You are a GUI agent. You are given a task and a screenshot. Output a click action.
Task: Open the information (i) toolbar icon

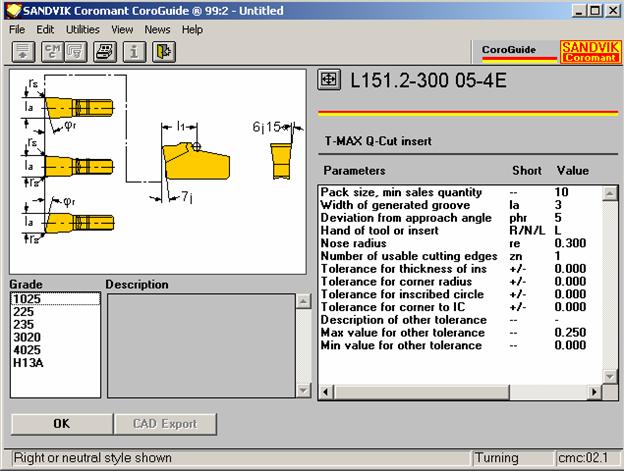click(x=134, y=52)
